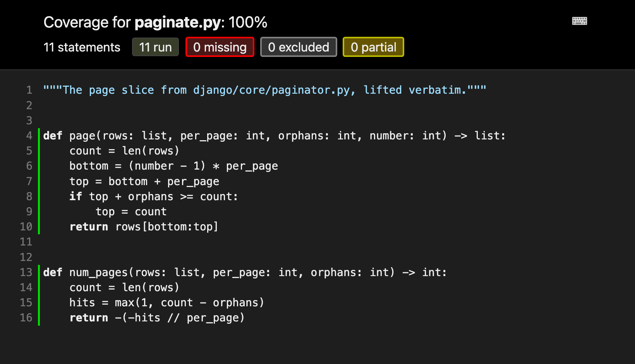Toggle the "0 partial" filter button
This screenshot has width=635, height=364.
pos(373,47)
